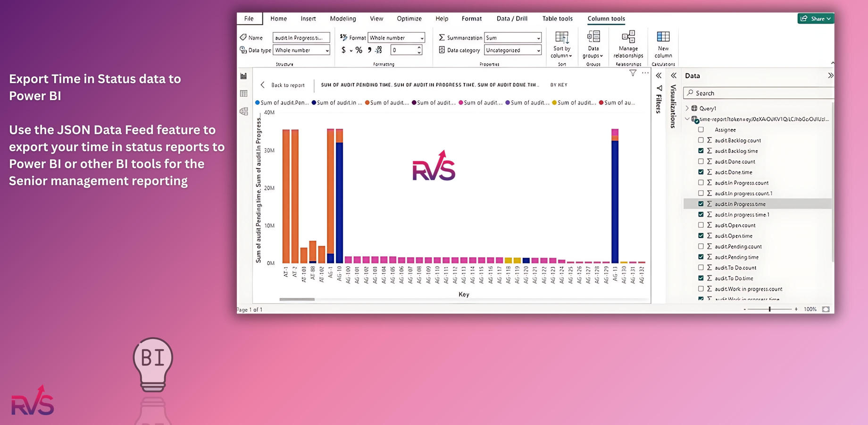The width and height of the screenshot is (868, 425).
Task: Click the filter funnel icon above chart
Action: click(633, 73)
